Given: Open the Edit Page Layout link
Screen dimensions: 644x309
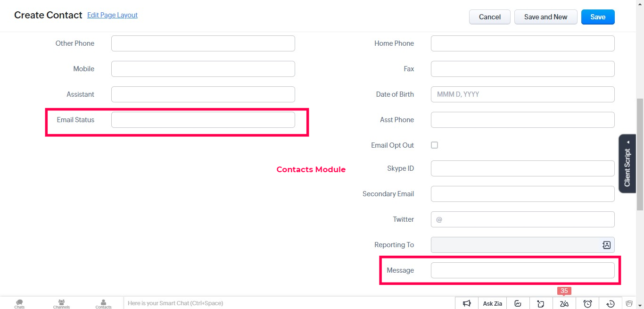Looking at the screenshot, I should pyautogui.click(x=112, y=15).
